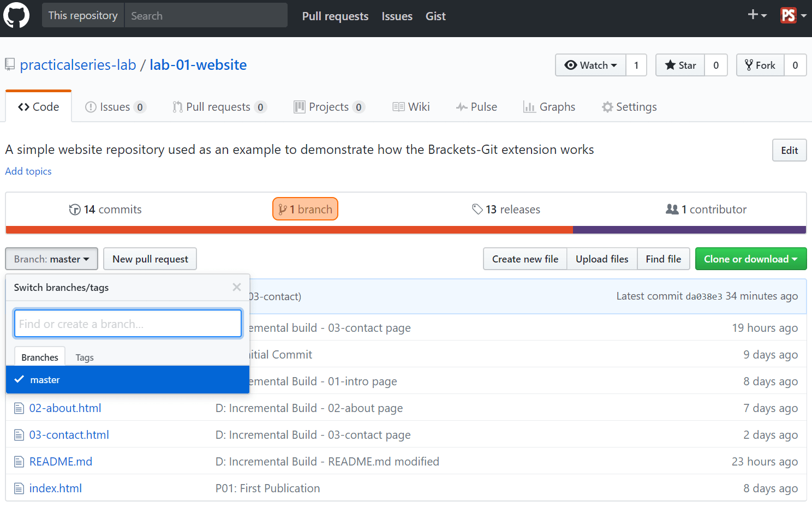
Task: Select the Branches tab in popup
Action: pyautogui.click(x=40, y=357)
